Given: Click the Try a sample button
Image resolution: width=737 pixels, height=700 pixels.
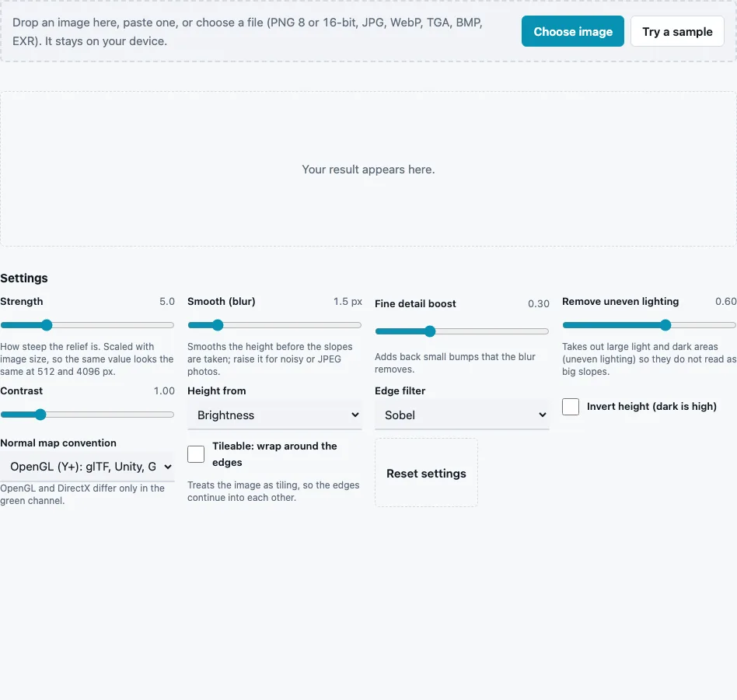Looking at the screenshot, I should pos(677,31).
